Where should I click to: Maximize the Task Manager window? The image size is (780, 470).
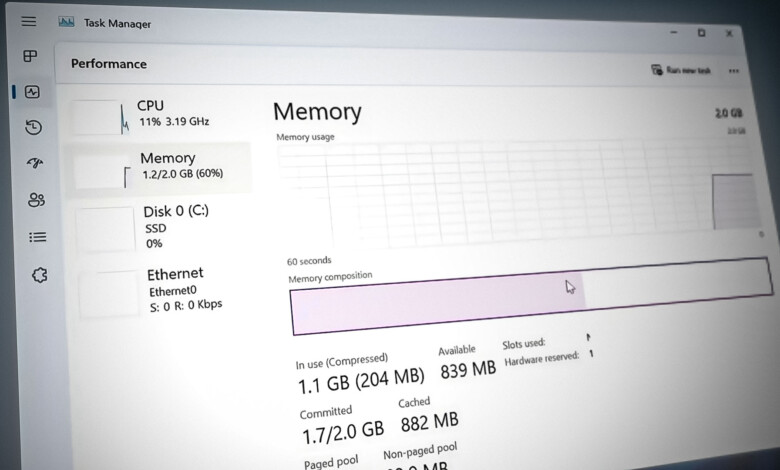701,33
